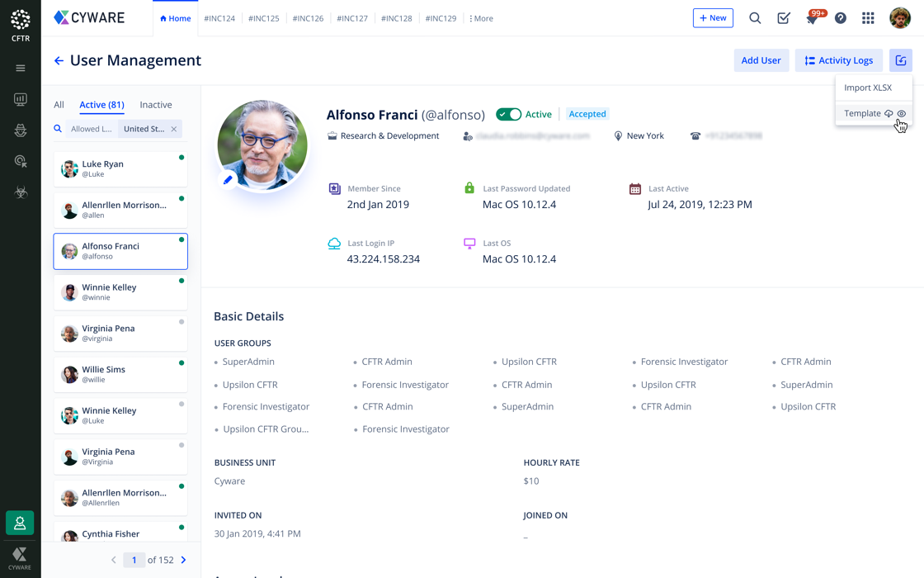924x578 pixels.
Task: Open the notifications bell with 99+ badge
Action: tap(812, 18)
